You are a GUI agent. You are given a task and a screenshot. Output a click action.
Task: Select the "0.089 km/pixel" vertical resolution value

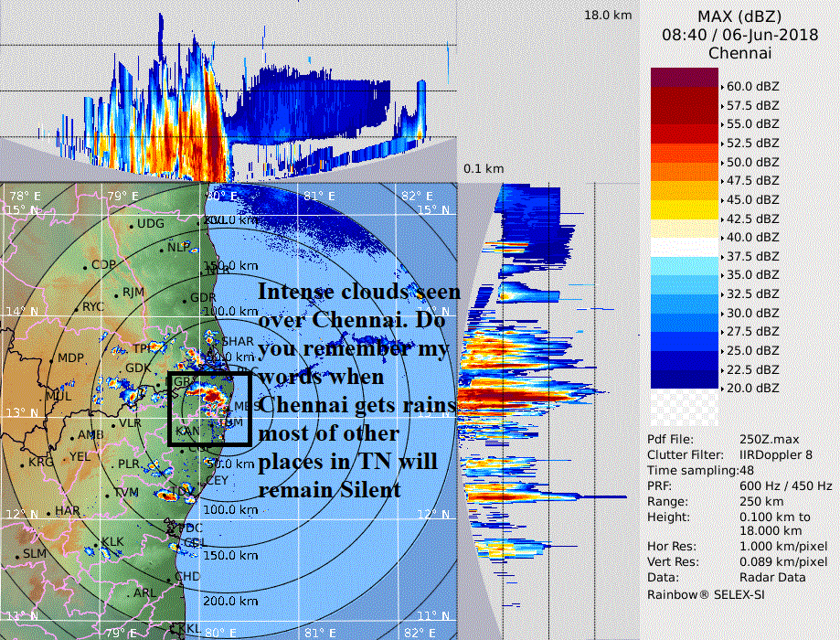coord(783,561)
